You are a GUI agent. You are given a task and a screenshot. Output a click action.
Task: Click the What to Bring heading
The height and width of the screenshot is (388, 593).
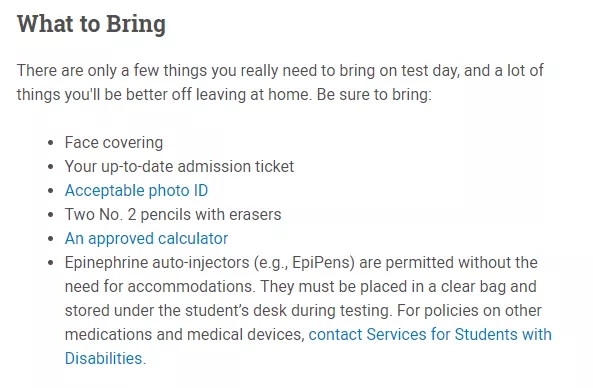[x=91, y=24]
